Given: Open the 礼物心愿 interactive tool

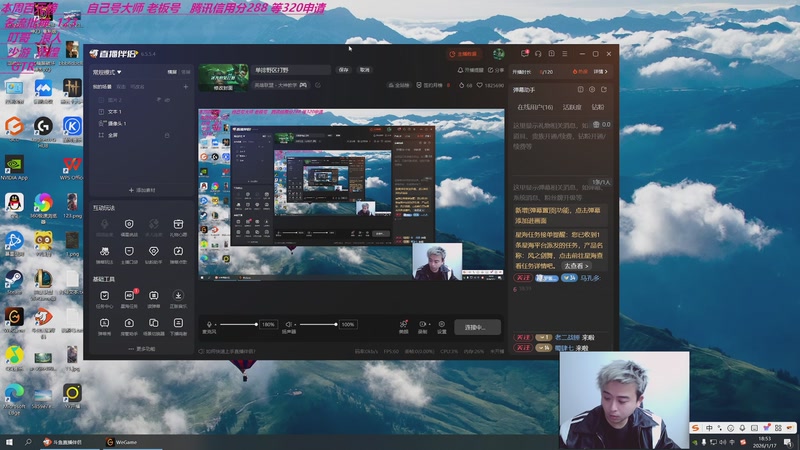Looking at the screenshot, I should point(178,228).
